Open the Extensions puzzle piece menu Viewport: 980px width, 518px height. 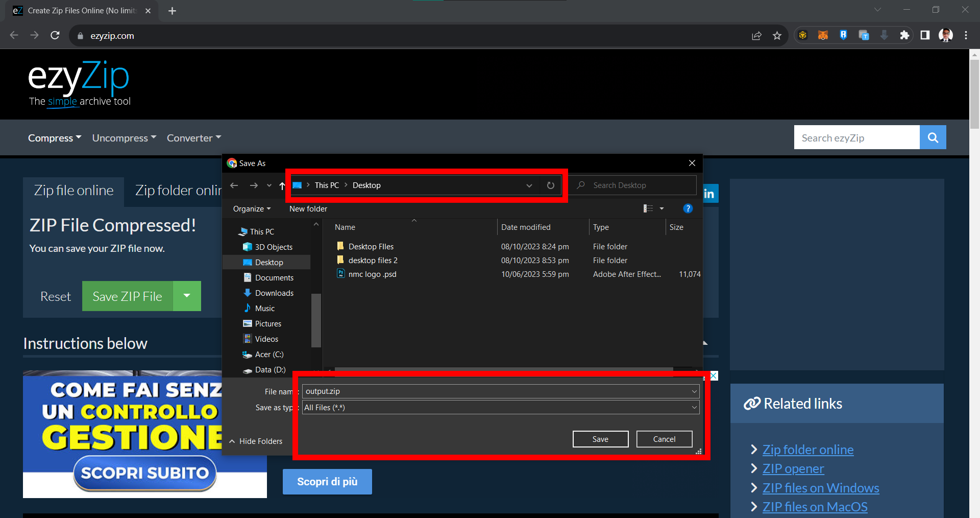(904, 35)
